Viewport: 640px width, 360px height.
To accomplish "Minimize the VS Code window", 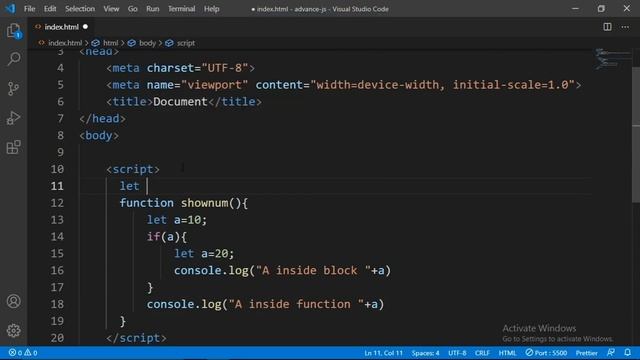I will click(575, 9).
